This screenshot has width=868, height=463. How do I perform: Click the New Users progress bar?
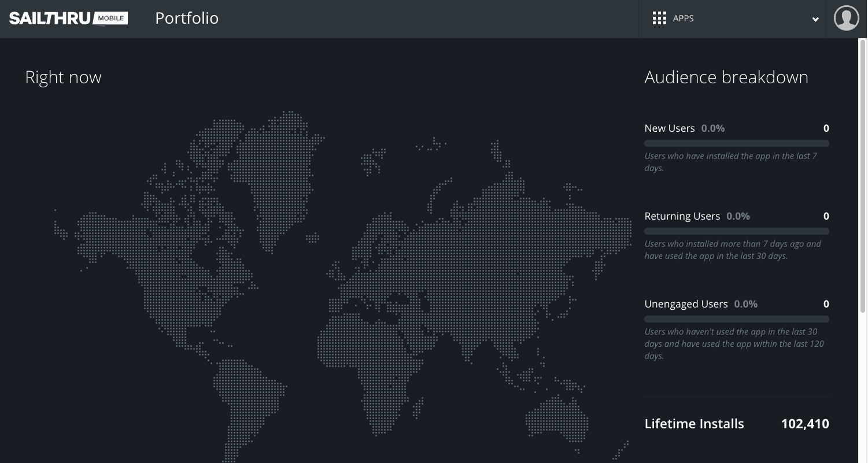pos(736,143)
